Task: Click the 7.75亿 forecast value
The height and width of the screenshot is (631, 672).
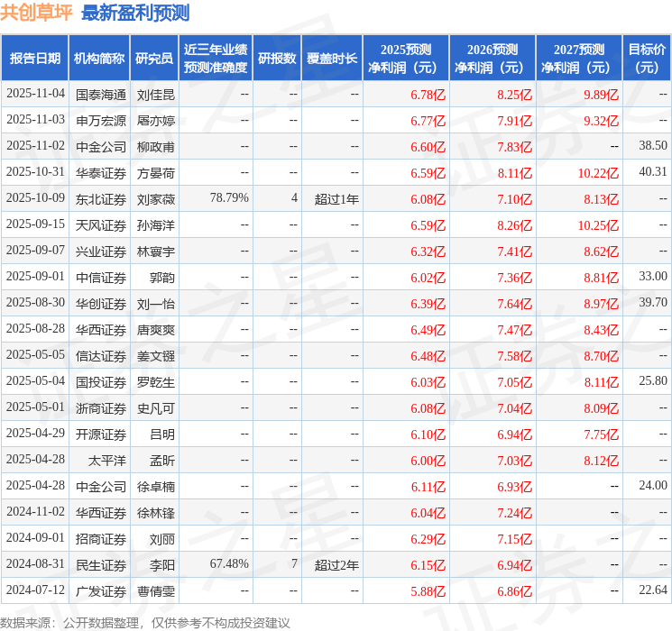Action: 602,434
